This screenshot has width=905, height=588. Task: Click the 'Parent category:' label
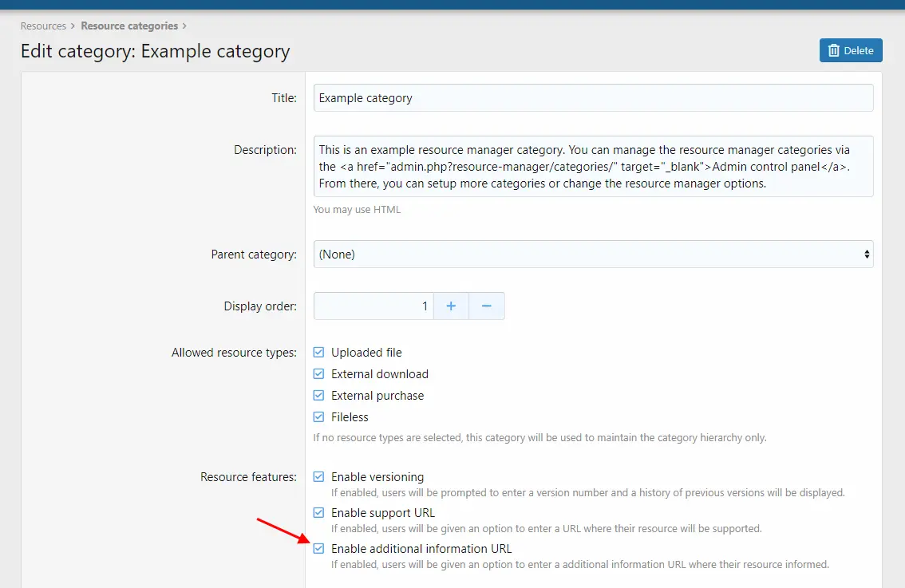[254, 255]
